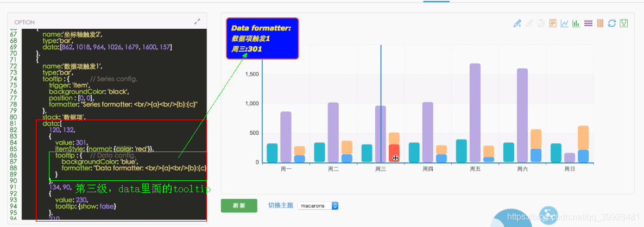Screen dimensions: 644x227
Task: Click the orange bar segment for 周日
Action: coord(583,138)
